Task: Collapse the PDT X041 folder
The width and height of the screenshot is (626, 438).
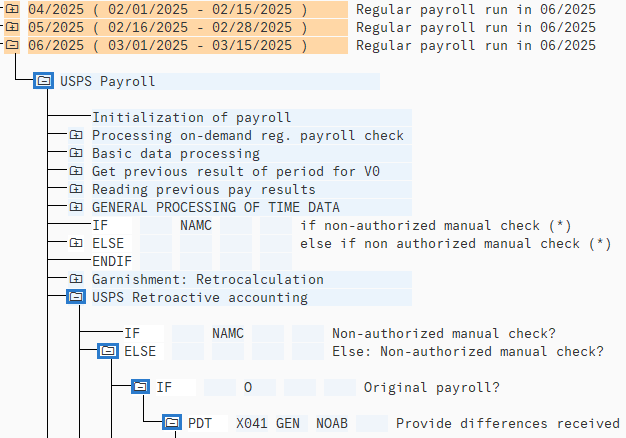Action: 172,423
